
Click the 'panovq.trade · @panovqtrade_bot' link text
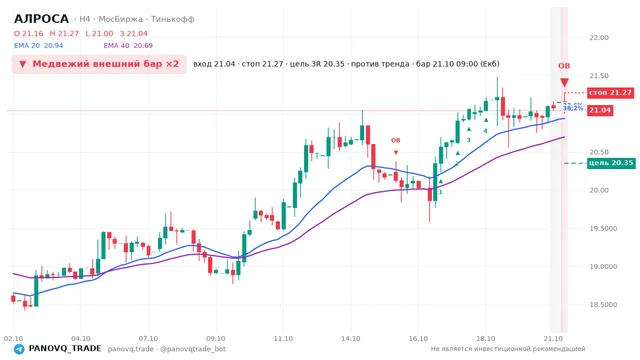tap(167, 349)
